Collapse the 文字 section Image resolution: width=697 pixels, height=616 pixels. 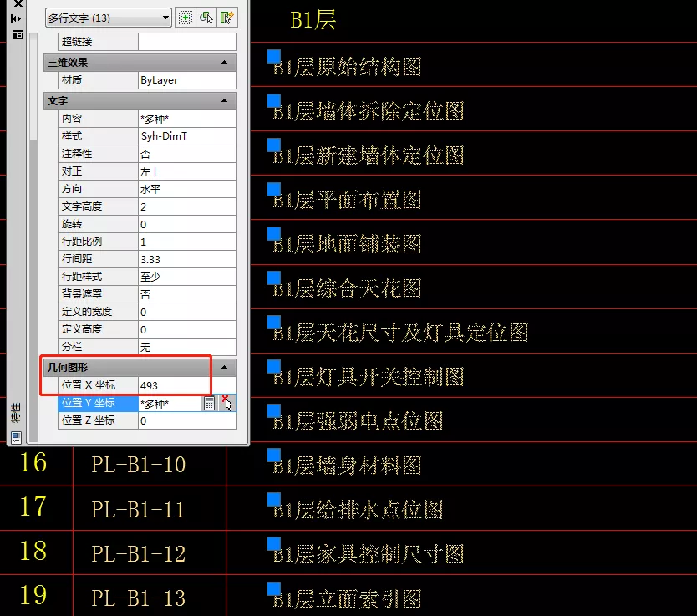(x=225, y=101)
